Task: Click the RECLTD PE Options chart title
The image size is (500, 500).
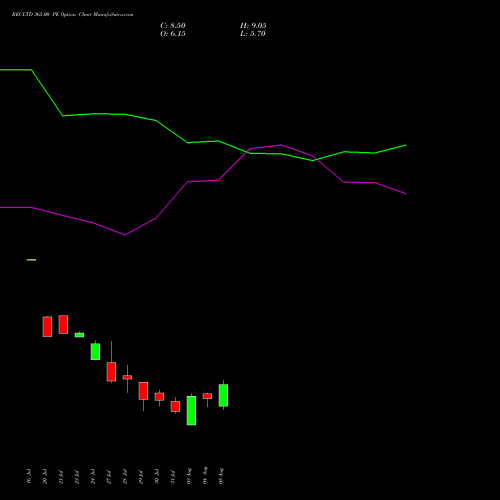Action: (72, 15)
